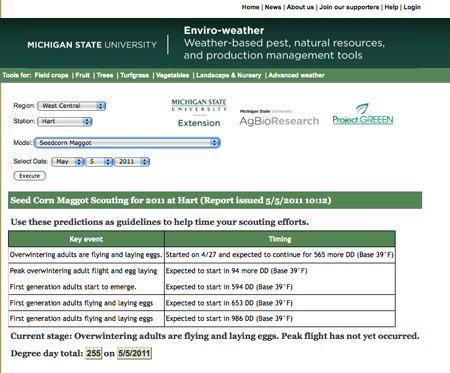Open Turfgrass tools menu
The height and width of the screenshot is (373, 450).
coord(134,75)
